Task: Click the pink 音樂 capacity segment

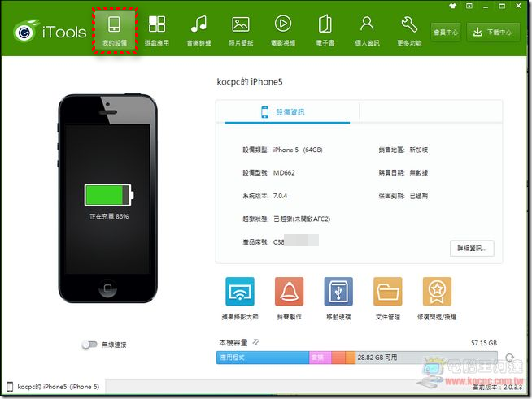Action: tap(320, 358)
